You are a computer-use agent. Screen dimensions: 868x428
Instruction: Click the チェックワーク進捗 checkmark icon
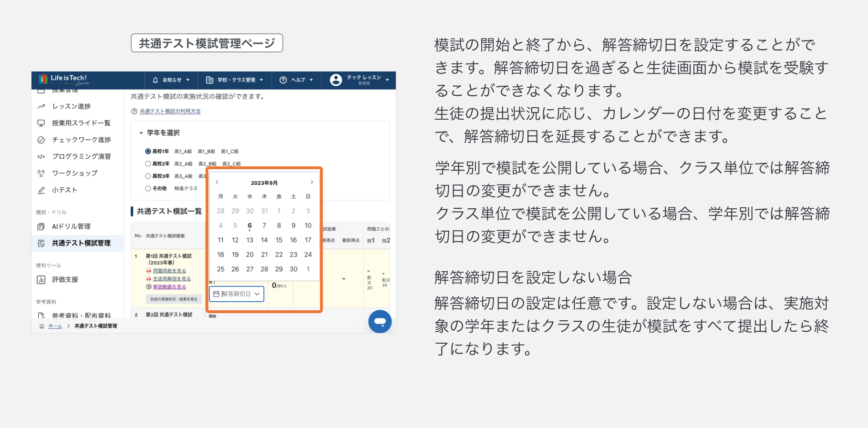click(41, 140)
